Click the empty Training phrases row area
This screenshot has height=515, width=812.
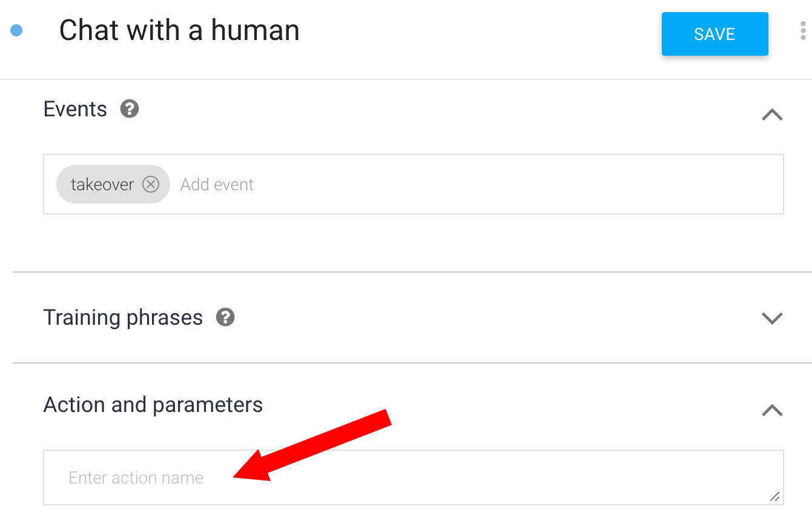click(x=484, y=317)
